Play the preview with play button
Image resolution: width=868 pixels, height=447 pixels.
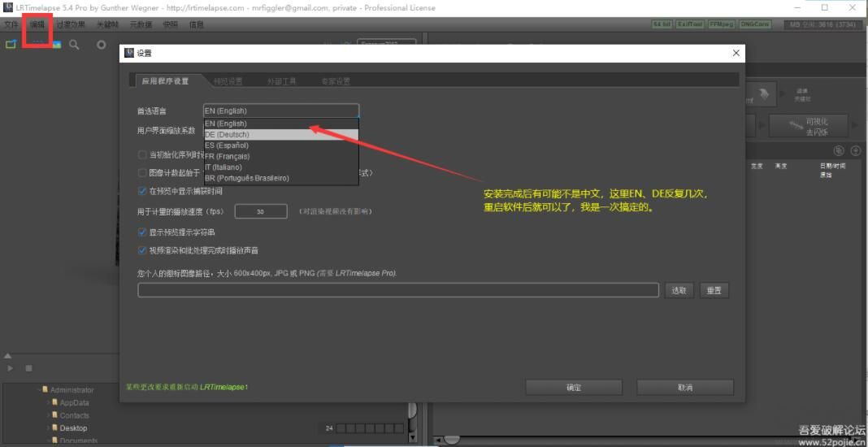[x=10, y=368]
